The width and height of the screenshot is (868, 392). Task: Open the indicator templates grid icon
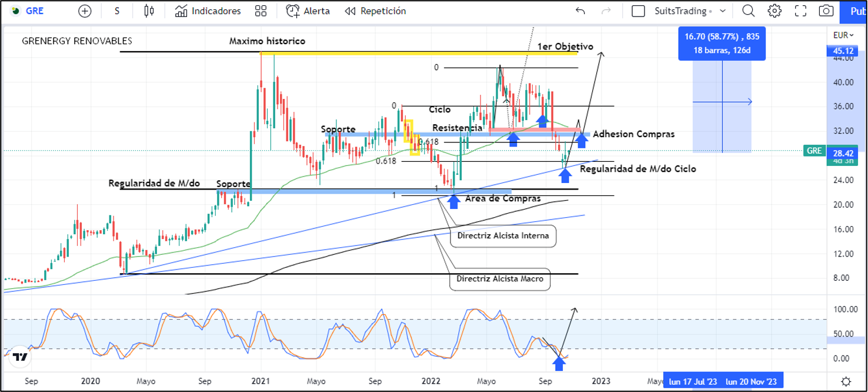261,11
